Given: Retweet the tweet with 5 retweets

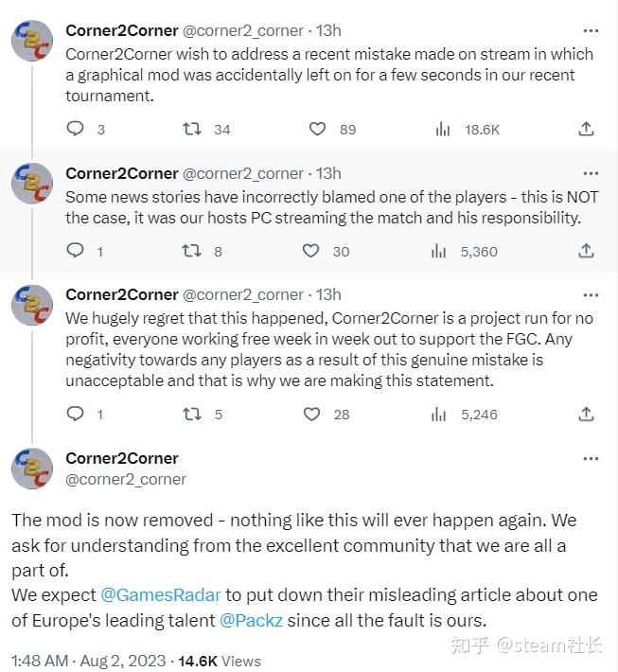Looking at the screenshot, I should tap(190, 414).
